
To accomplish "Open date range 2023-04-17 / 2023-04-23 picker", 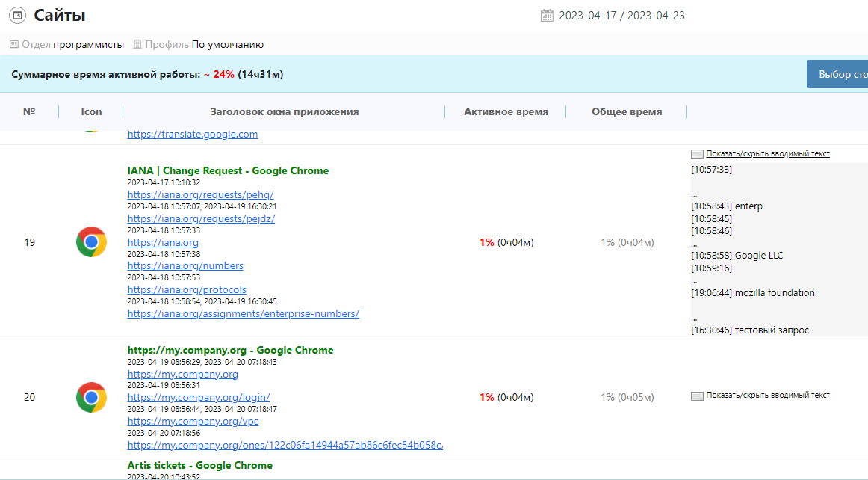I will [x=621, y=16].
